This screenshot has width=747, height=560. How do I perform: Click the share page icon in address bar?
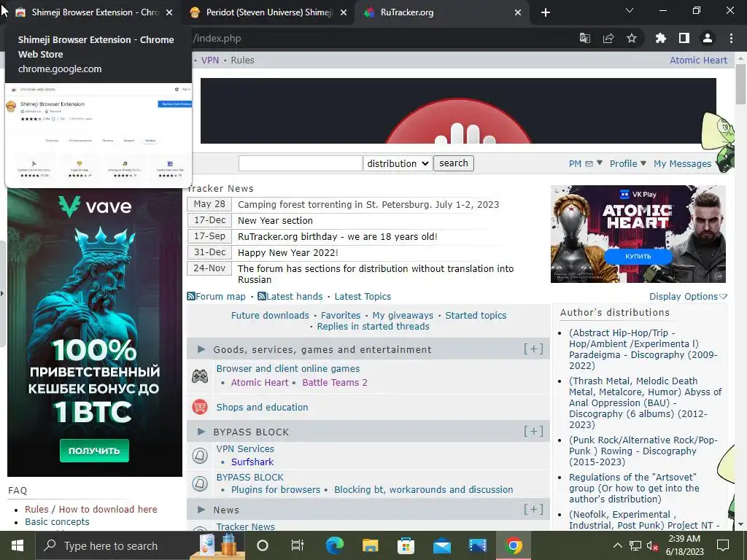pyautogui.click(x=608, y=38)
